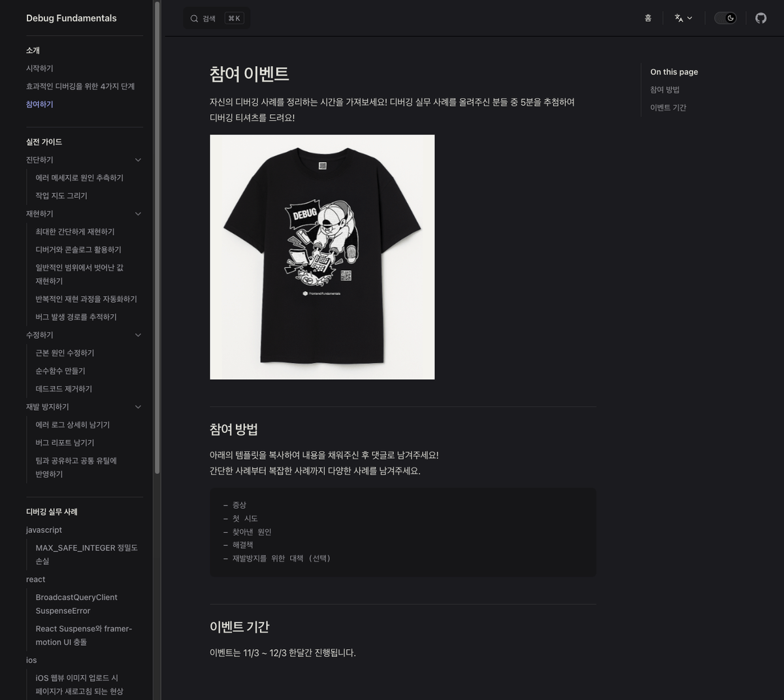Open the 시작하기 sidebar page
Image resolution: width=784 pixels, height=700 pixels.
[x=40, y=69]
